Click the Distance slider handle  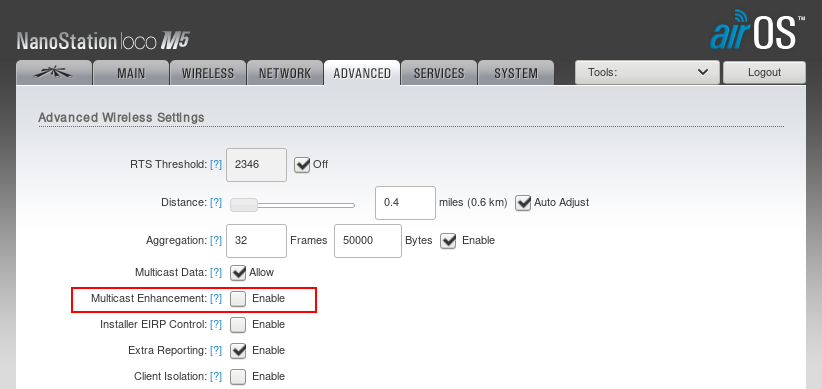click(x=244, y=205)
